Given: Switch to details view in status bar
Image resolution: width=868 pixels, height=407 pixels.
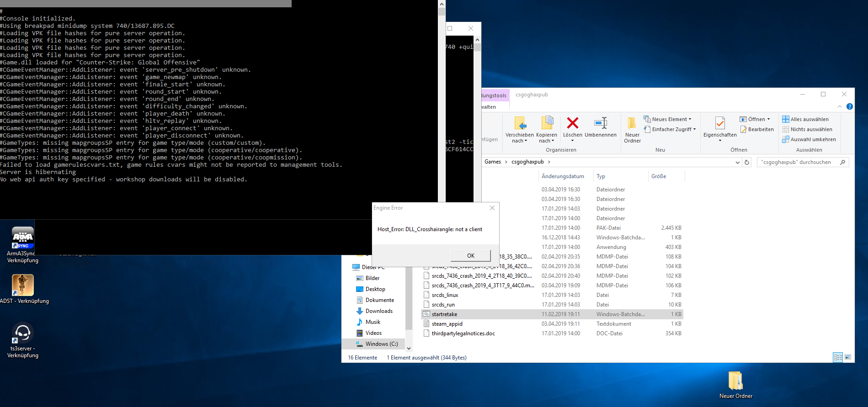Looking at the screenshot, I should point(838,357).
